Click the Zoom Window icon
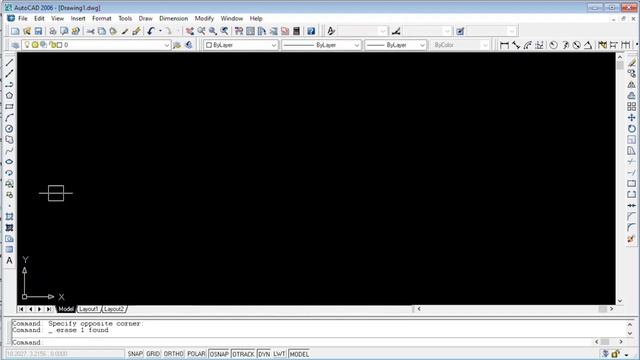Image resolution: width=640 pixels, height=360 pixels. pyautogui.click(x=213, y=31)
